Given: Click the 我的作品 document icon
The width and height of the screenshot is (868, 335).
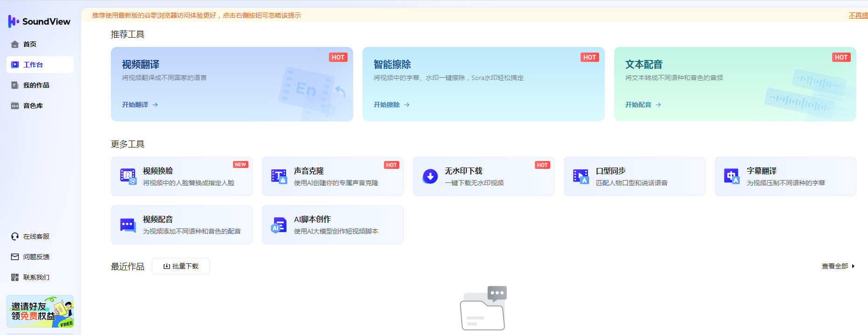Looking at the screenshot, I should coord(15,85).
